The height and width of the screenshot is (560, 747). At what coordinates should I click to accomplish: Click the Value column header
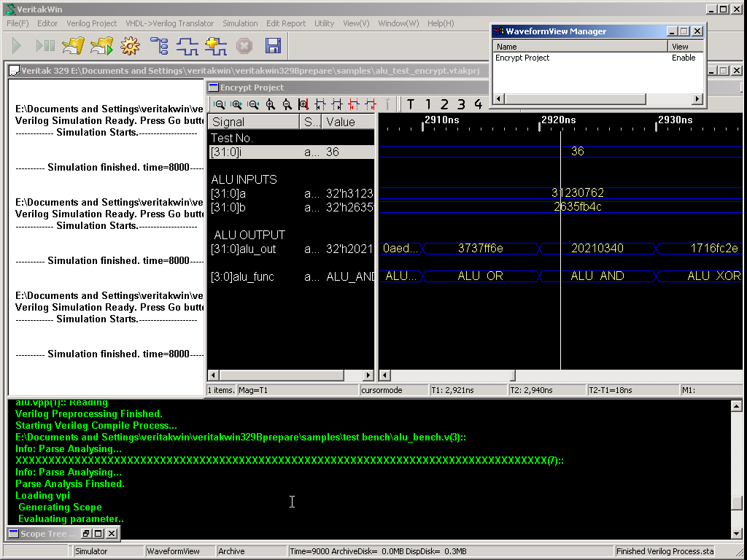pos(348,122)
